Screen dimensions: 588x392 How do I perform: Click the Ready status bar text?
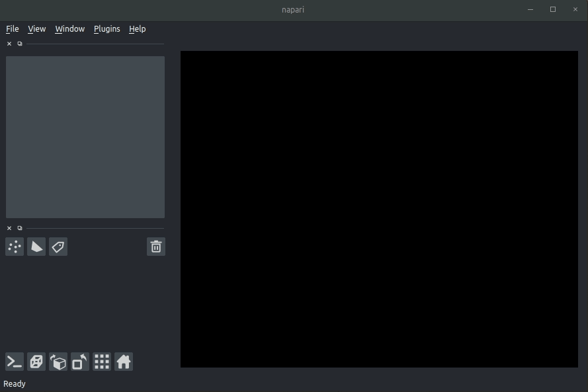pos(15,383)
